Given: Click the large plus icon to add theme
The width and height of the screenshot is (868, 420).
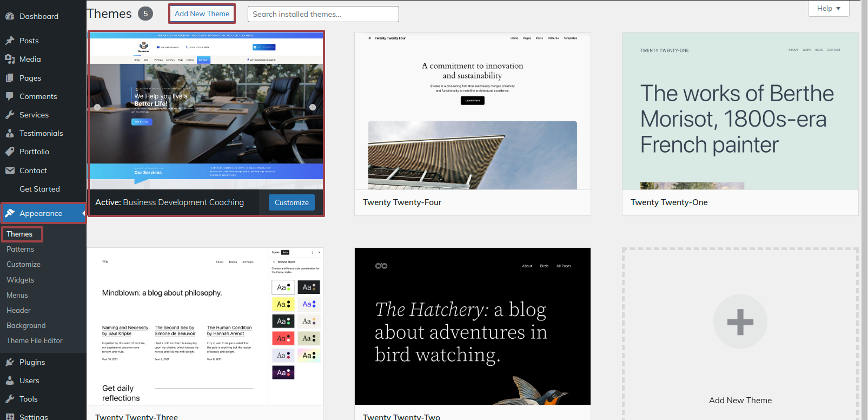Looking at the screenshot, I should point(740,321).
